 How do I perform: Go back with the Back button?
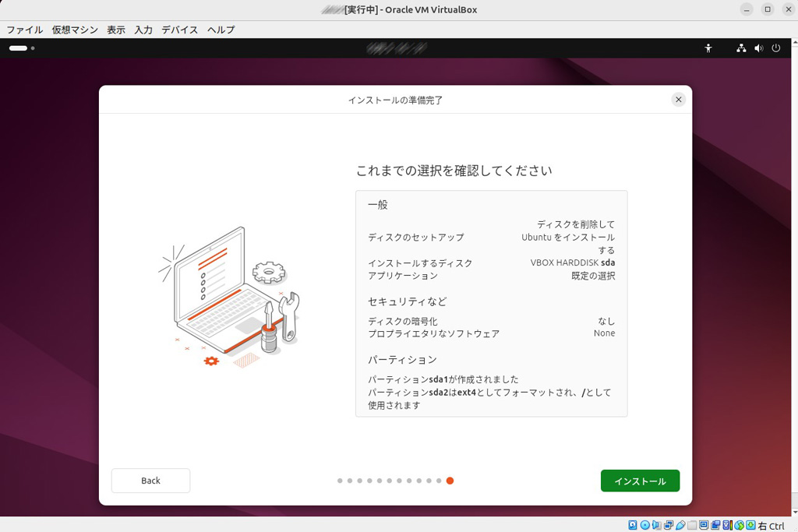150,481
